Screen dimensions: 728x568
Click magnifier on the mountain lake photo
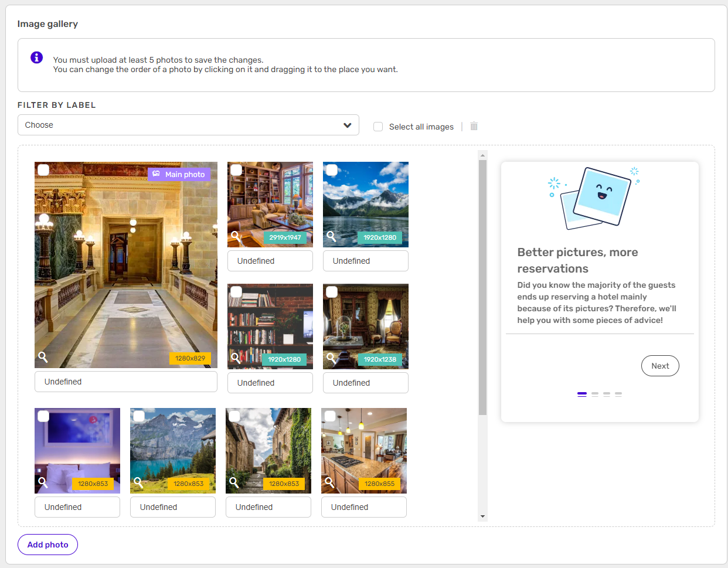(331, 236)
